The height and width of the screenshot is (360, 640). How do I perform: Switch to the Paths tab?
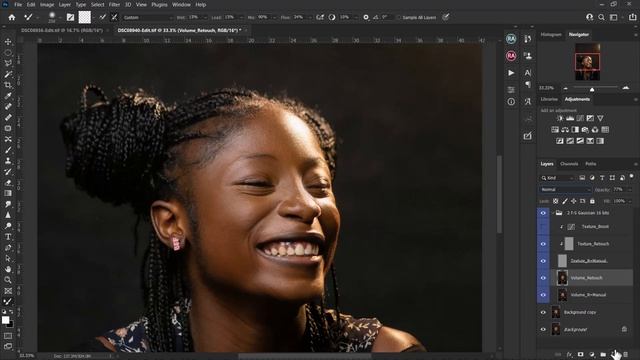[591, 164]
